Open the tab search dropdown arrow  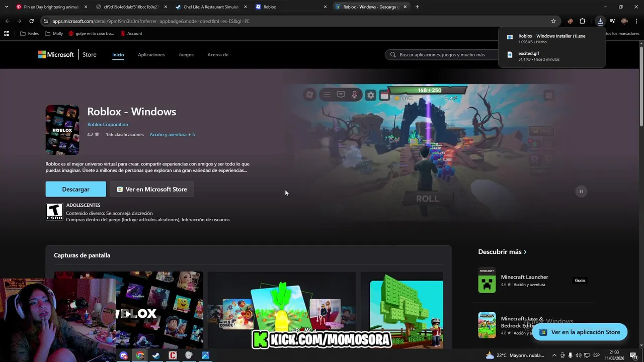click(6, 7)
